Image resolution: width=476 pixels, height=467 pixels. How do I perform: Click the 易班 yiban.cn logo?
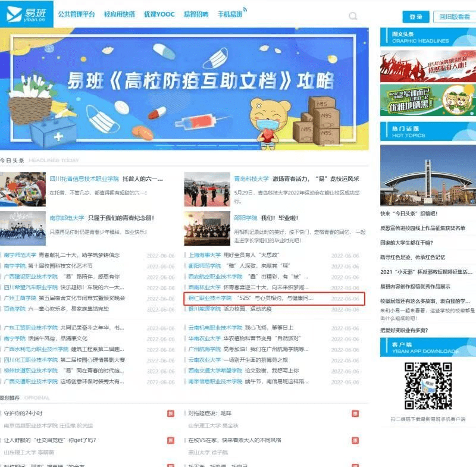pyautogui.click(x=27, y=14)
